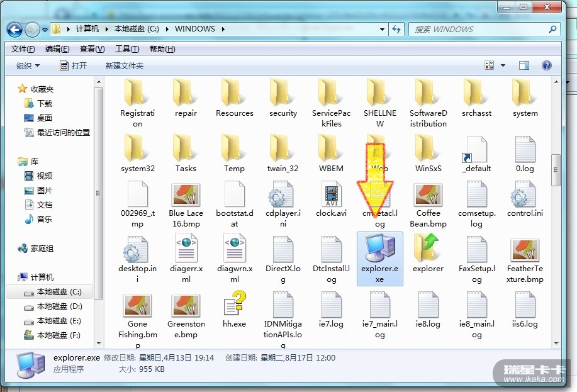Viewport: 577px width, 392px height.
Task: Open the 视频 library
Action: (x=38, y=176)
